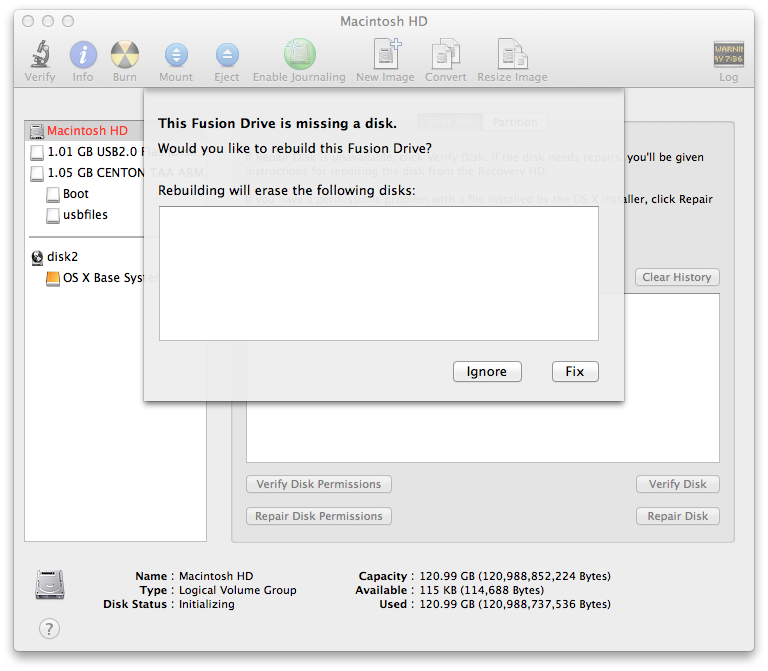The image size is (768, 671).
Task: Click Fix to rebuild the Fusion Drive
Action: click(575, 371)
